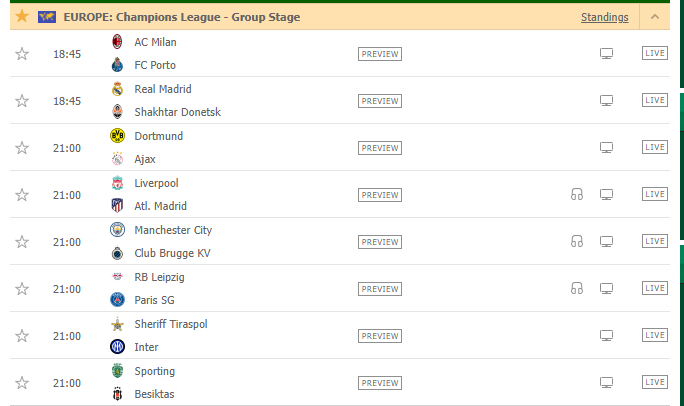This screenshot has width=684, height=406.
Task: Toggle the gold league favorite star
Action: click(22, 17)
